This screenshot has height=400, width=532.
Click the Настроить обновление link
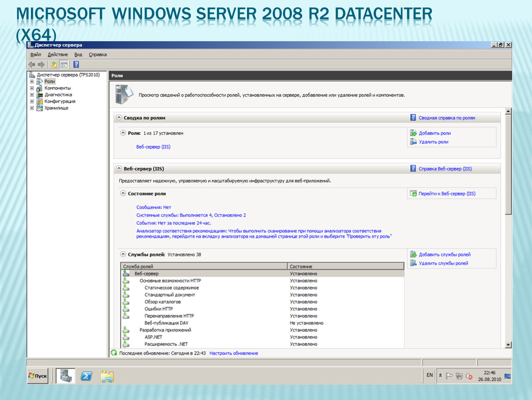pos(234,353)
